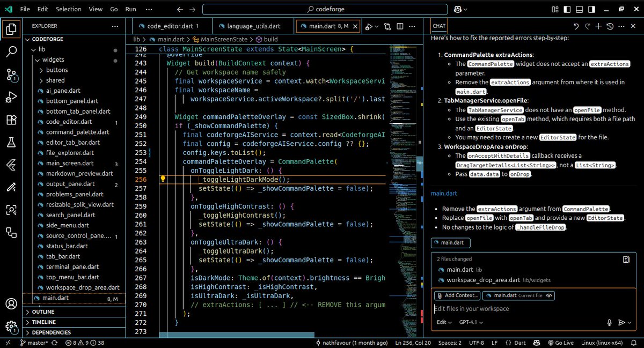The width and height of the screenshot is (644, 348).
Task: Open the Search view in activity bar
Action: (x=11, y=52)
